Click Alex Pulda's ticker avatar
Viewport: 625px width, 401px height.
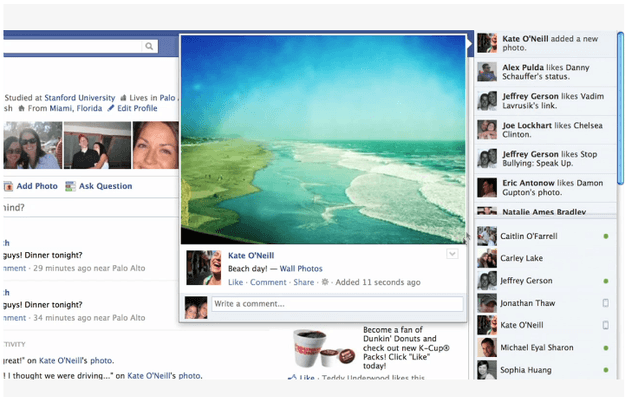pos(487,72)
